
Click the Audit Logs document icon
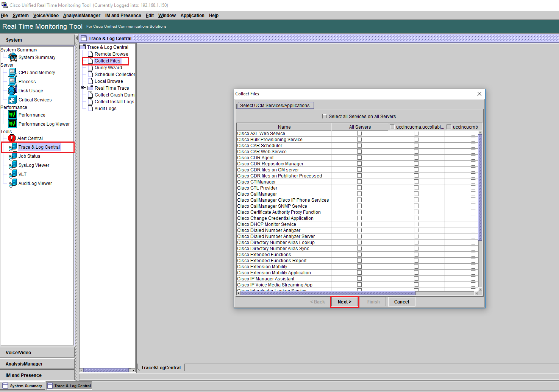click(90, 108)
